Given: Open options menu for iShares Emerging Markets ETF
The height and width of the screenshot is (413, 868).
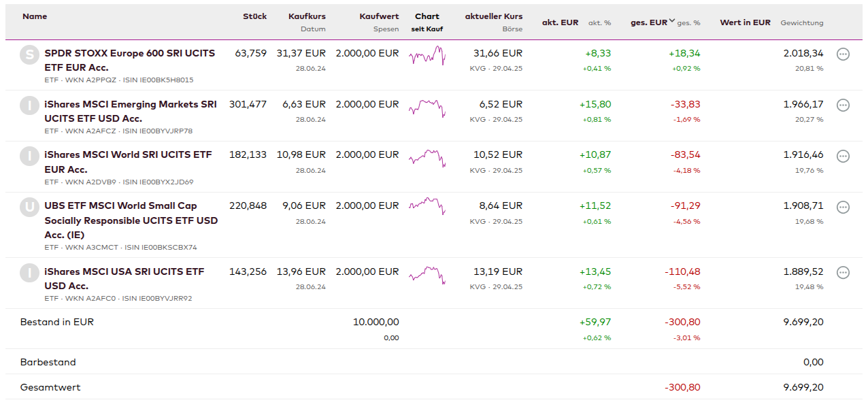Looking at the screenshot, I should (843, 105).
